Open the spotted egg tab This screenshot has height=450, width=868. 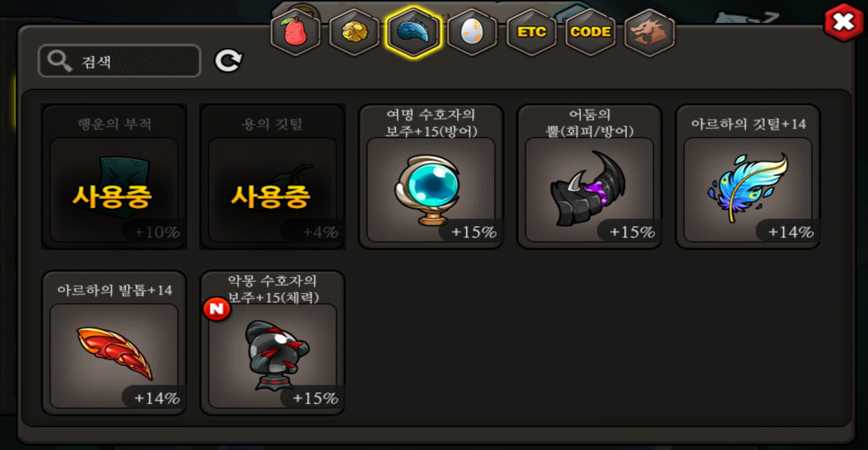[x=472, y=32]
